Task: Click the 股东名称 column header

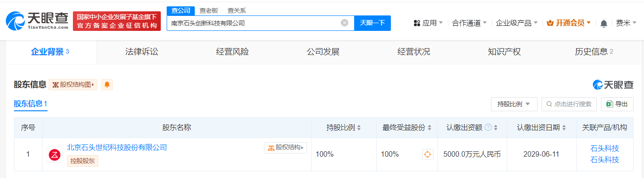Action: point(177,128)
